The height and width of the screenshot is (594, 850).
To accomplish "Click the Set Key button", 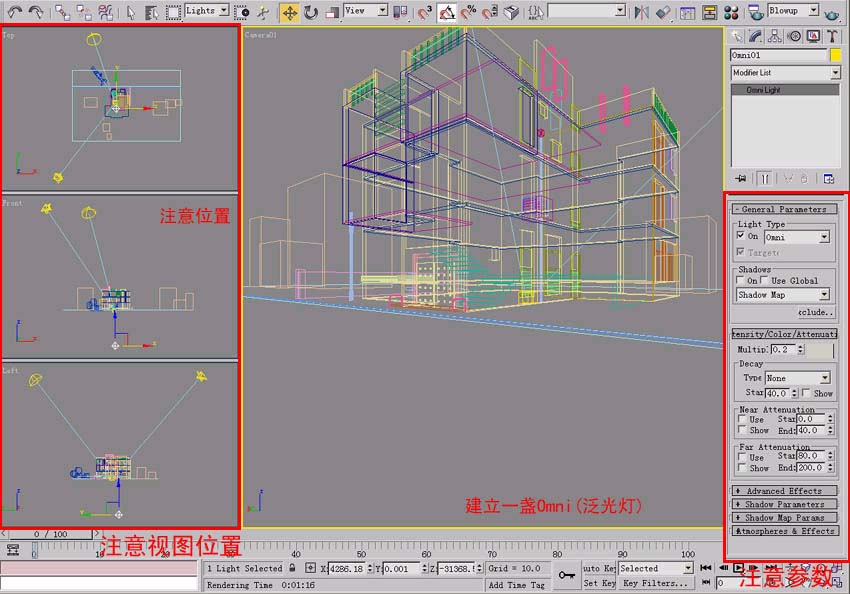I will [x=599, y=583].
